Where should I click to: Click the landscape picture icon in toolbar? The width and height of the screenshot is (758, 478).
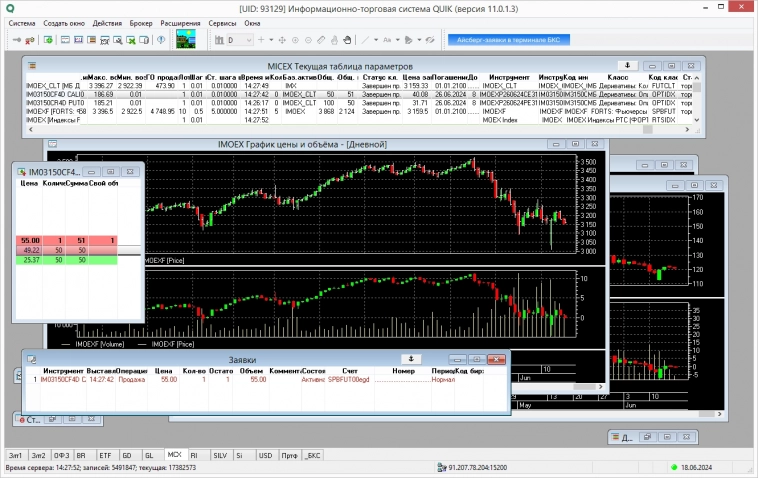coord(187,39)
